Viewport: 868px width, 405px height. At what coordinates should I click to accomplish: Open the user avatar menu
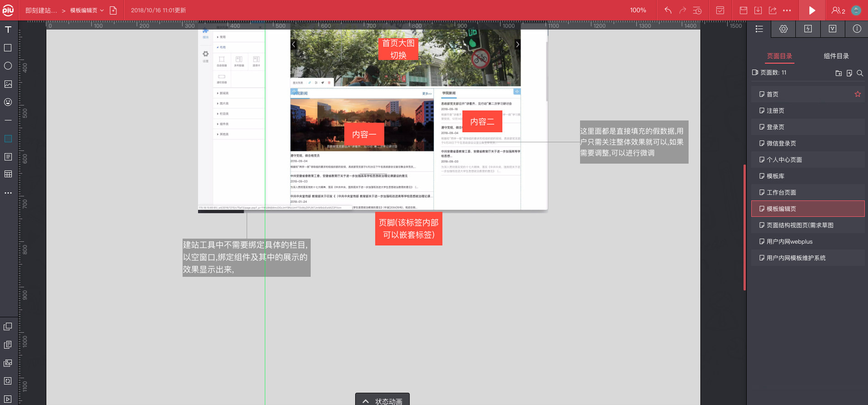coord(856,10)
